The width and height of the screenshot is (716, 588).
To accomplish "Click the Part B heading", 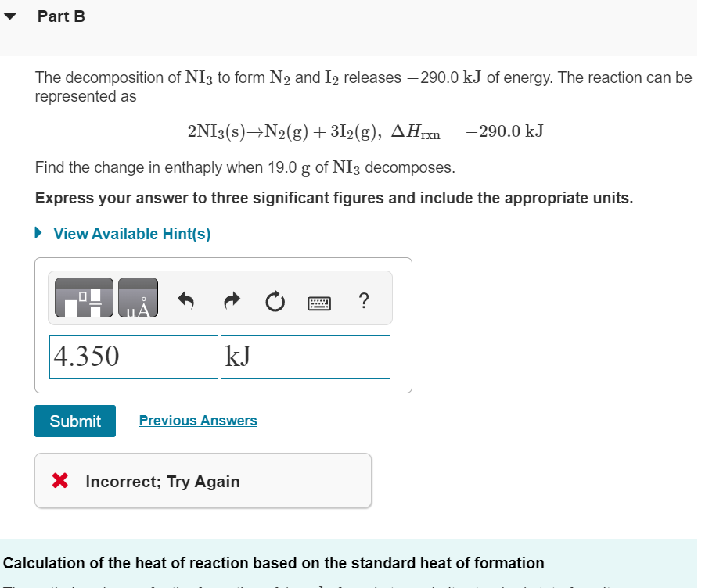I will coord(63,16).
